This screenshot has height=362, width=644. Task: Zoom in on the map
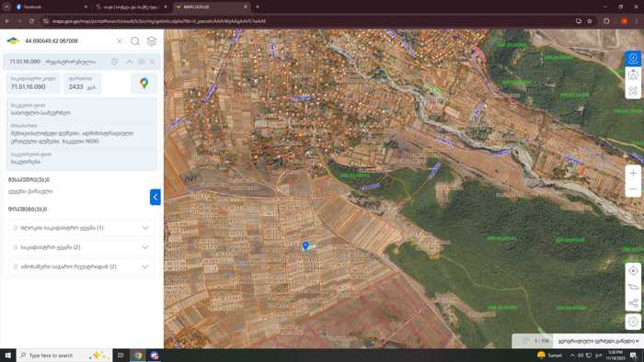[633, 173]
